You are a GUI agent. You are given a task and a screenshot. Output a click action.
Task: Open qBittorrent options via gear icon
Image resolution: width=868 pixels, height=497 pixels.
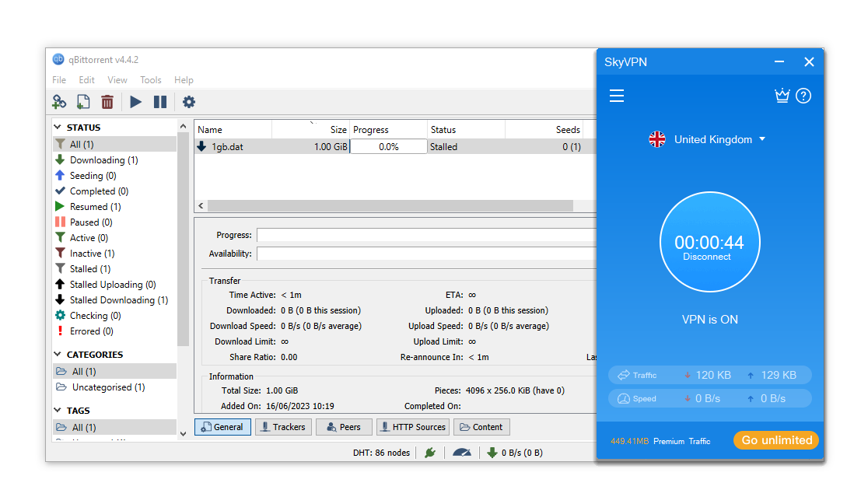[187, 101]
